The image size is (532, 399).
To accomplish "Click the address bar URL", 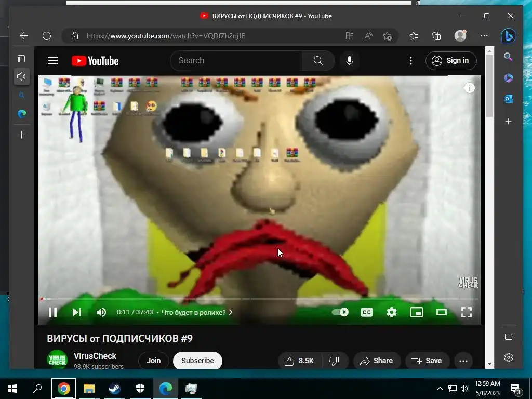I will point(166,36).
